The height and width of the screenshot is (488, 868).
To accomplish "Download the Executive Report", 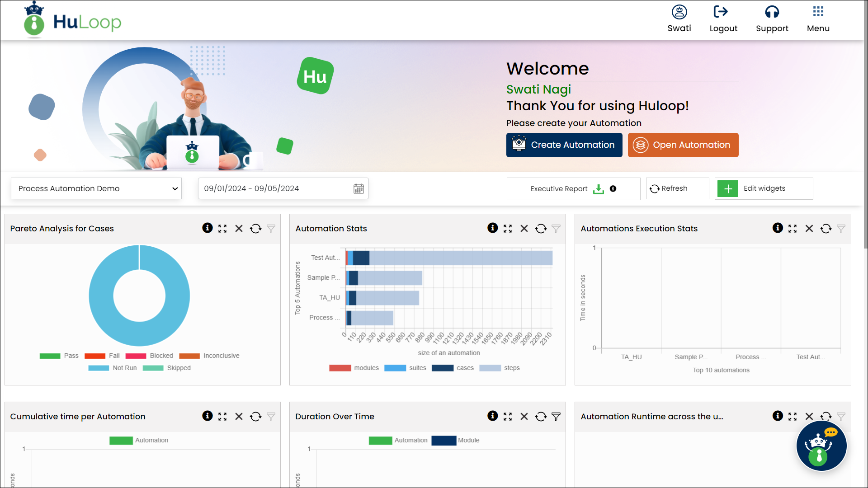I will pos(598,189).
